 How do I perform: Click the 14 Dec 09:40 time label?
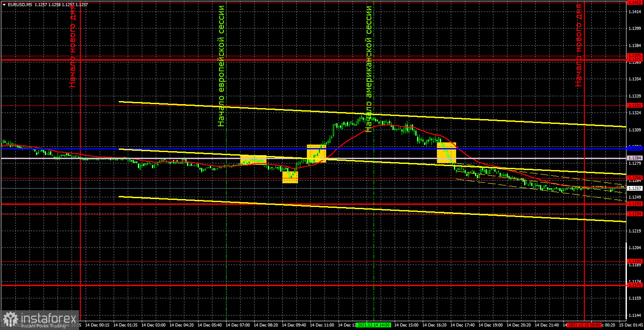[295, 325]
